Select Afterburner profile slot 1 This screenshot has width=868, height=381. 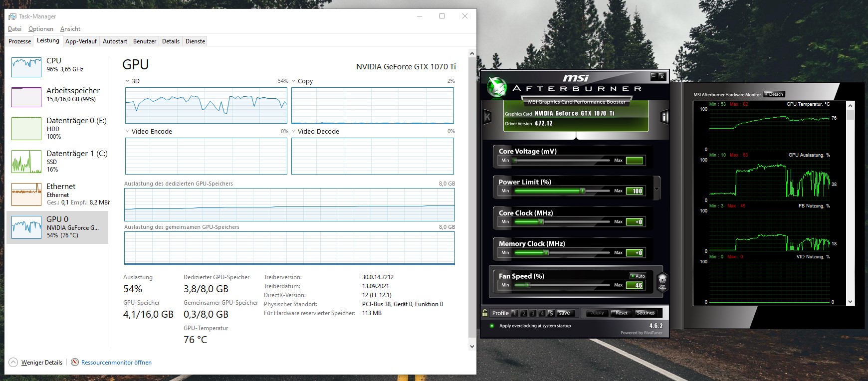pyautogui.click(x=514, y=313)
